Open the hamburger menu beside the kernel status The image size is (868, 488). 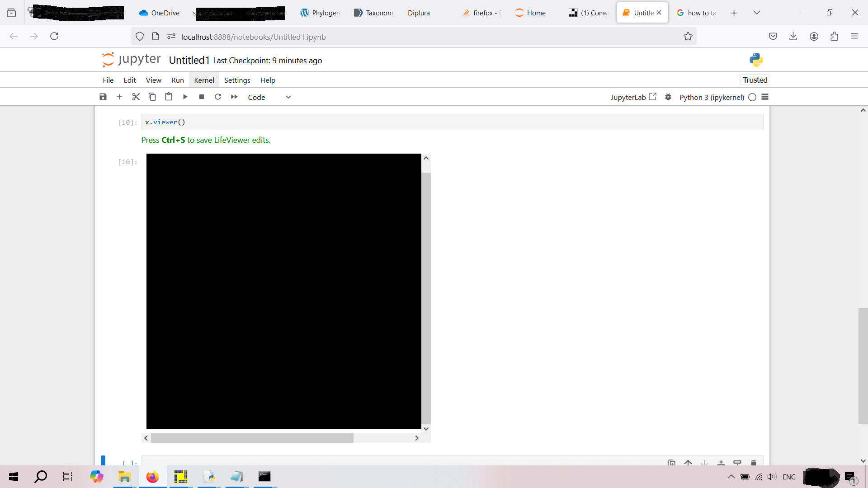tap(765, 97)
